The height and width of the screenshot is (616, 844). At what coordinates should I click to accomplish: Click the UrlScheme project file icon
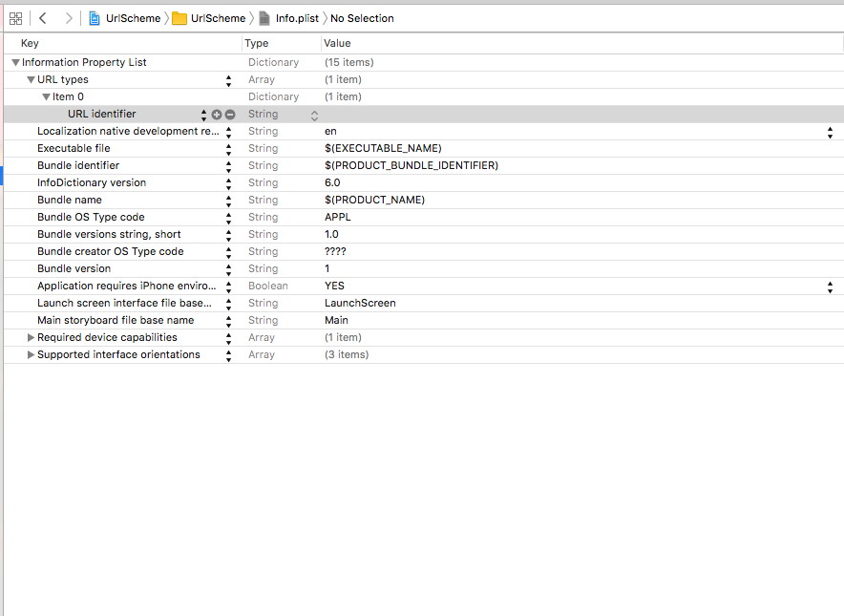point(95,18)
